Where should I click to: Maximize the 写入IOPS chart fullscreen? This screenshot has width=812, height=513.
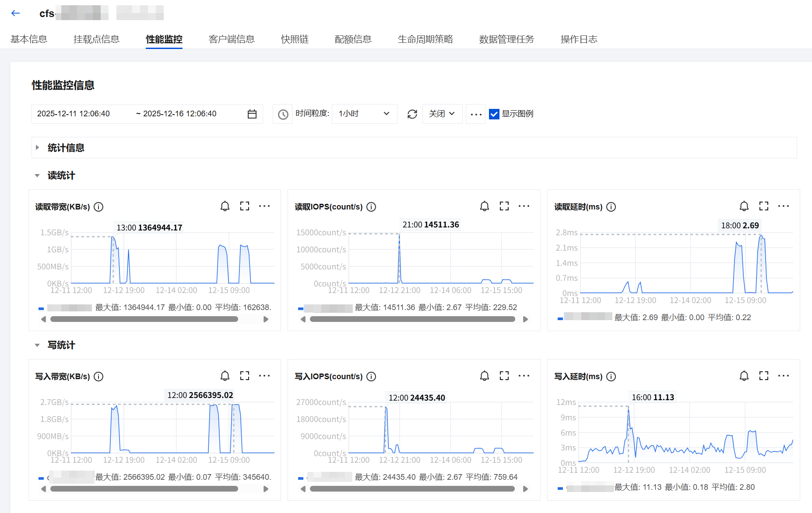[504, 376]
